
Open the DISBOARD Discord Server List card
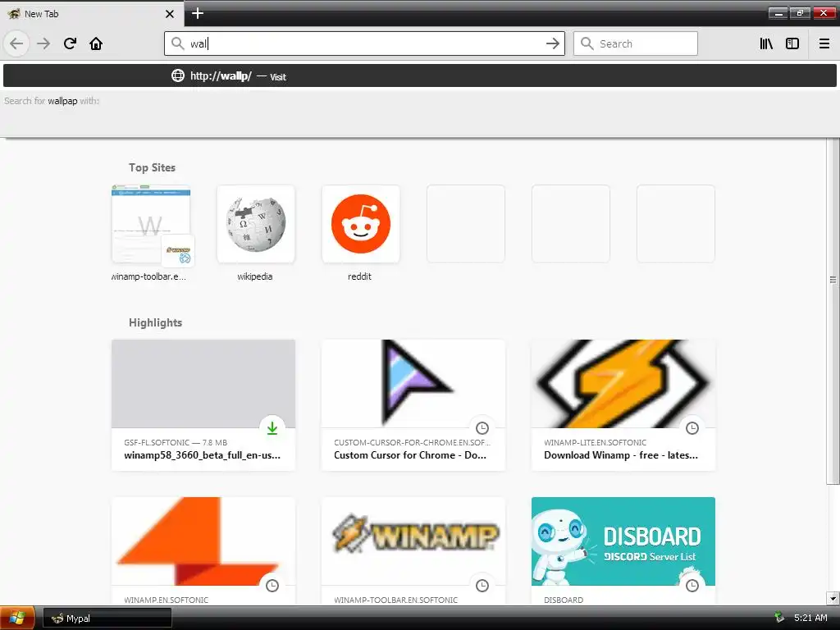tap(623, 551)
